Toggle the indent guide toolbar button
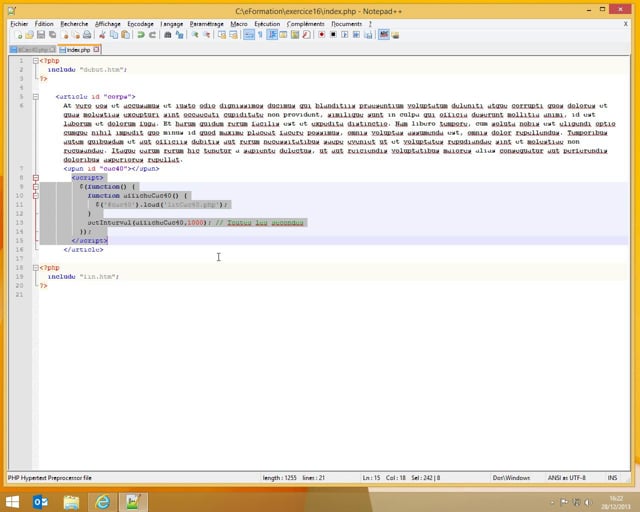Screen dimensions: 640x512 pyautogui.click(x=272, y=35)
